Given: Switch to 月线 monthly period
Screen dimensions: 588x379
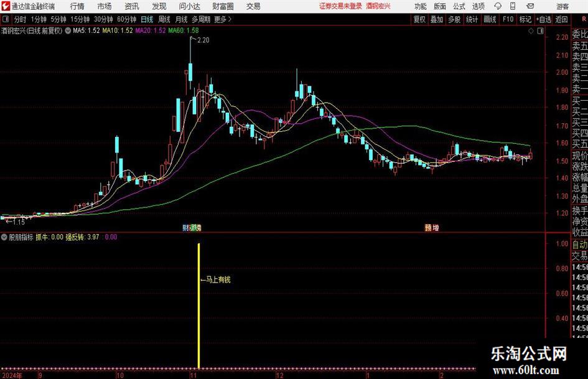Looking at the screenshot, I should click(x=182, y=19).
